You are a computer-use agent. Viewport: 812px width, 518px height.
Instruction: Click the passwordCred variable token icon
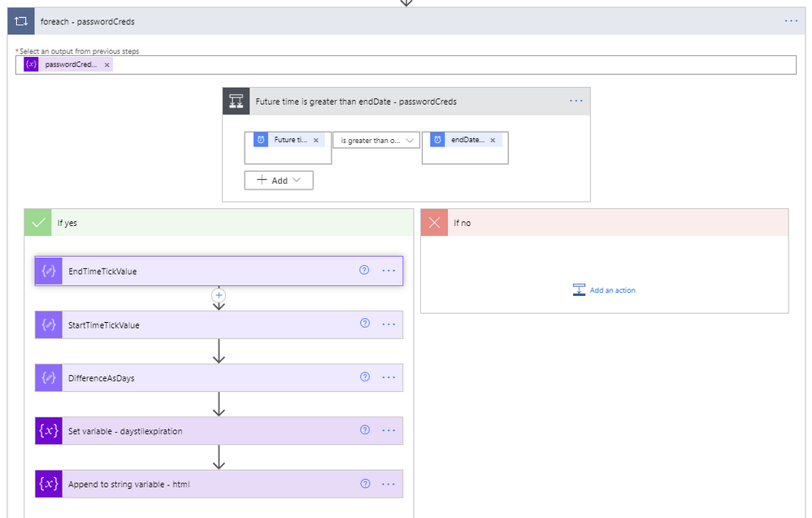(x=31, y=64)
